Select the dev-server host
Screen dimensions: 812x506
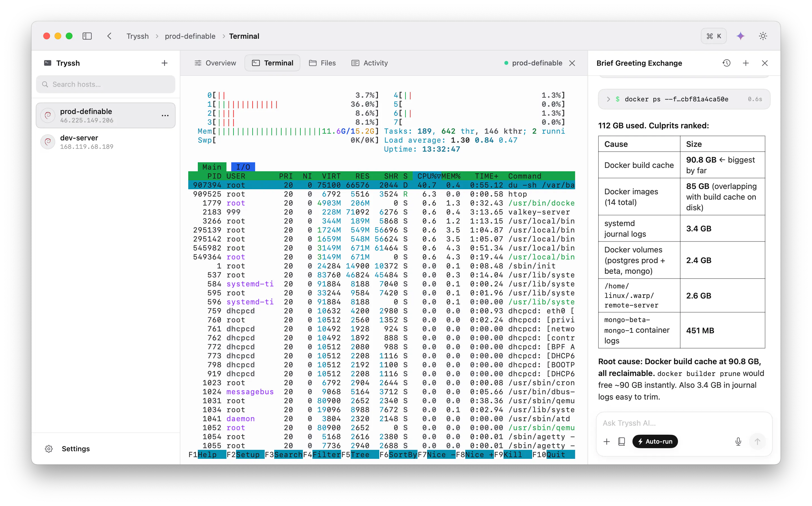[x=105, y=142]
